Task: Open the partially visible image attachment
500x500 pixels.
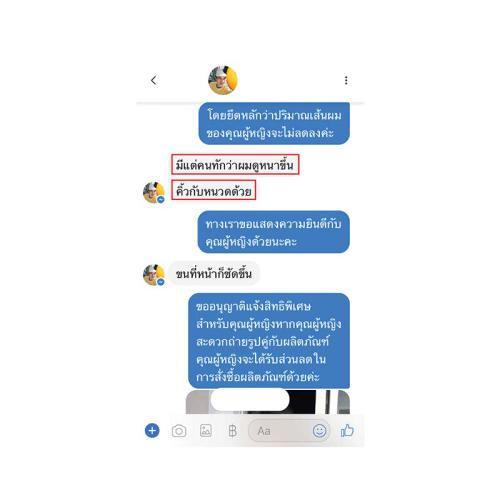Action: (x=268, y=401)
